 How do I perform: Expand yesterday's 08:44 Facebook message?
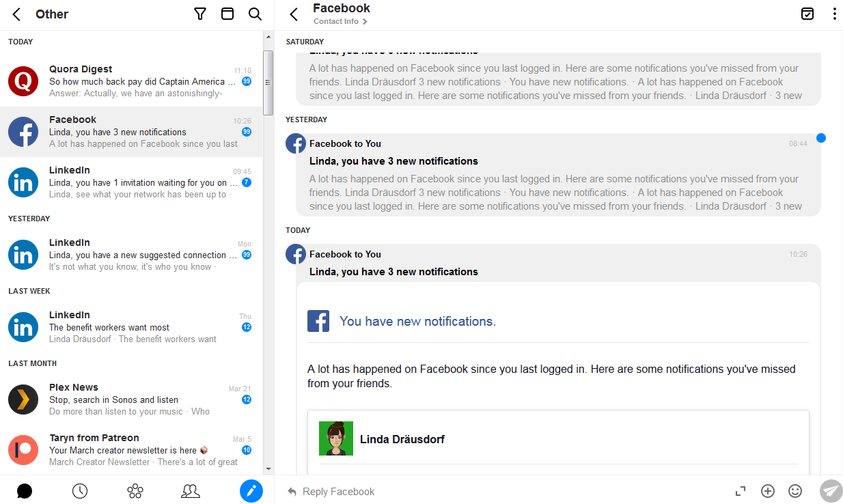[x=558, y=175]
